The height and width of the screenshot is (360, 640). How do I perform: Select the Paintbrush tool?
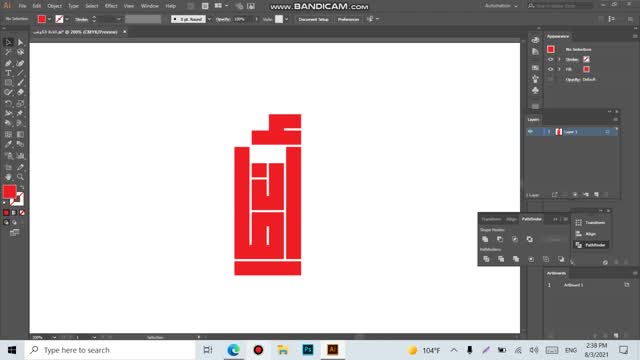pyautogui.click(x=20, y=82)
